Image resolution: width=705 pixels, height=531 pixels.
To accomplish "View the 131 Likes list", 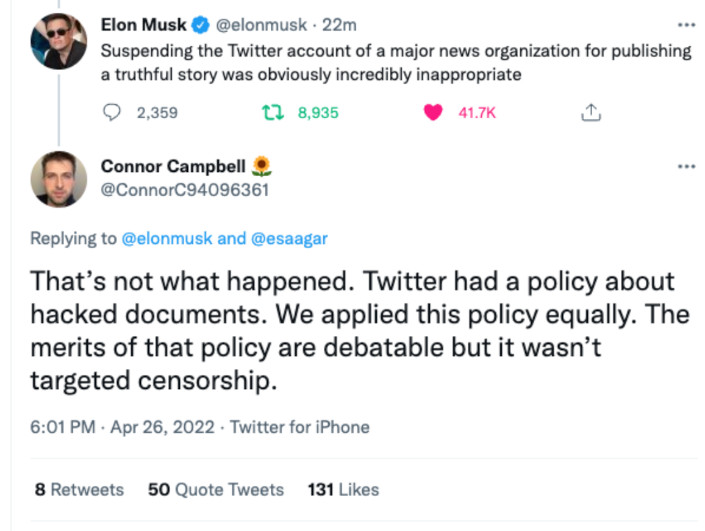I will 343,489.
